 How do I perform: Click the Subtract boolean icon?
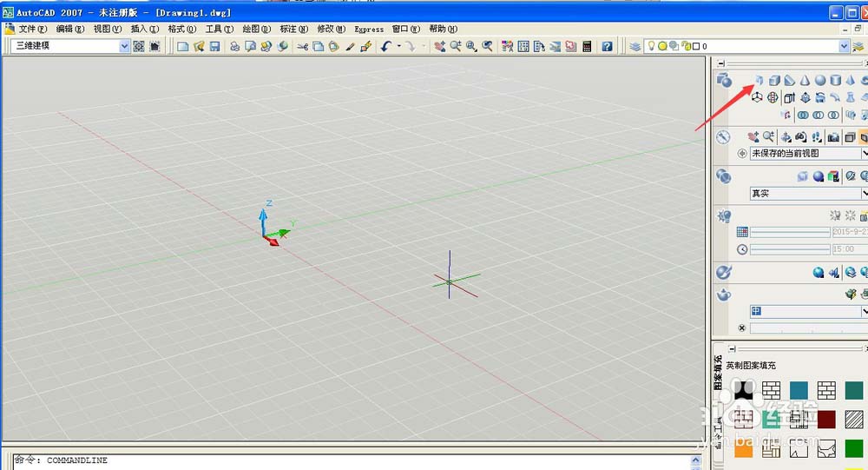[818, 115]
